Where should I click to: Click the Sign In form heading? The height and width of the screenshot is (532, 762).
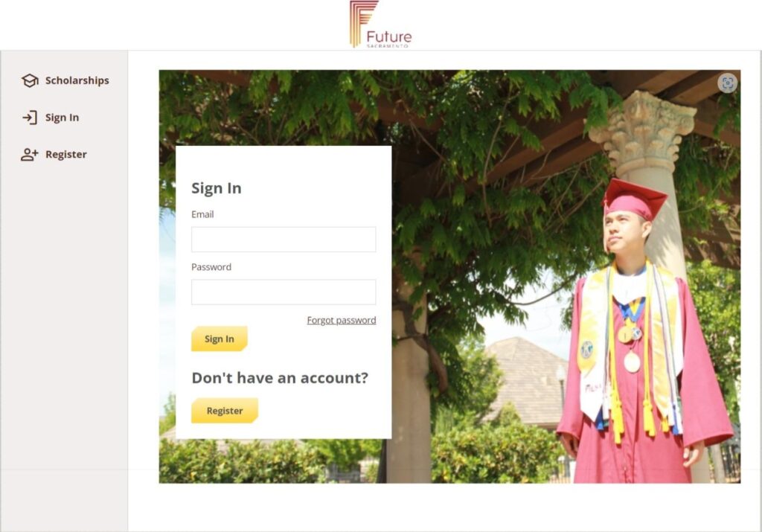coord(217,188)
